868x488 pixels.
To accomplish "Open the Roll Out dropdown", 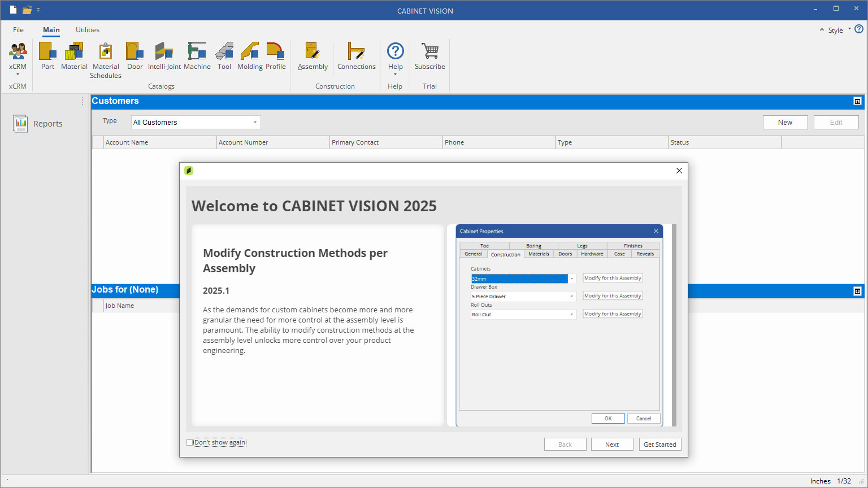I will (572, 314).
